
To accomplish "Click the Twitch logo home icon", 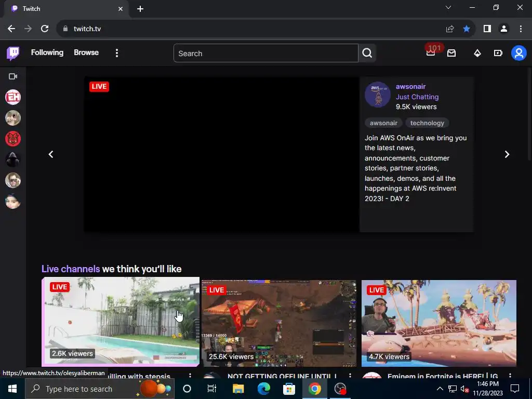I will tap(13, 53).
